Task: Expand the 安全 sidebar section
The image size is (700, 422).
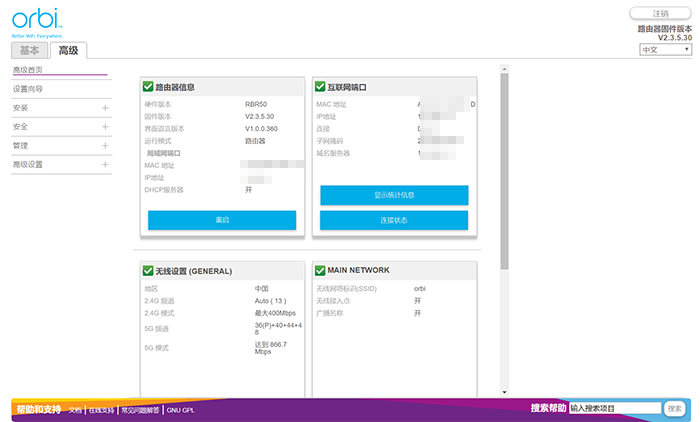Action: click(x=105, y=127)
